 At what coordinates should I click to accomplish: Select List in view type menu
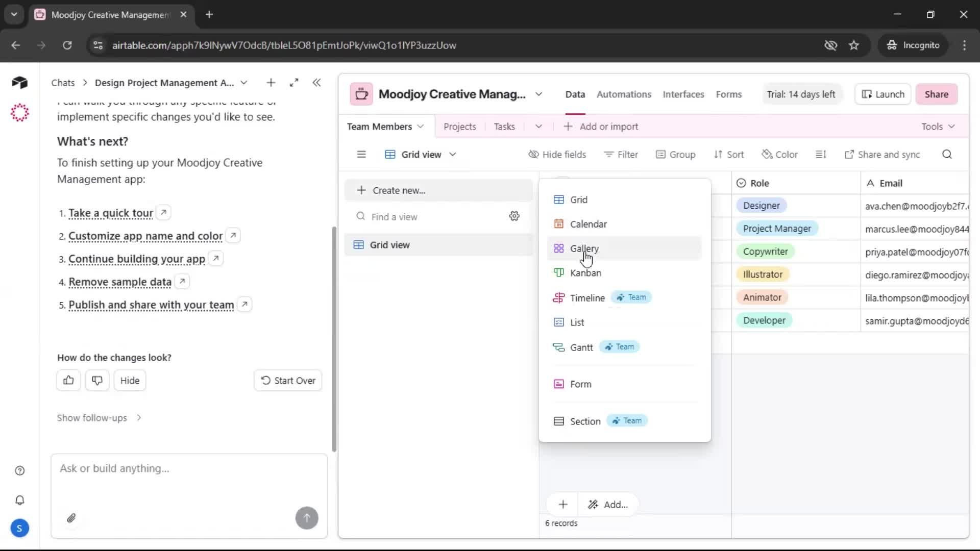tap(624, 322)
